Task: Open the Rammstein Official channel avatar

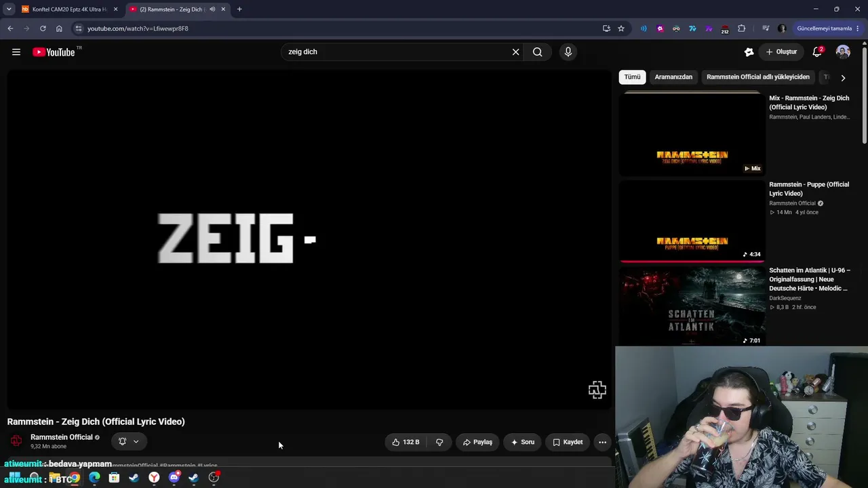Action: tap(16, 441)
